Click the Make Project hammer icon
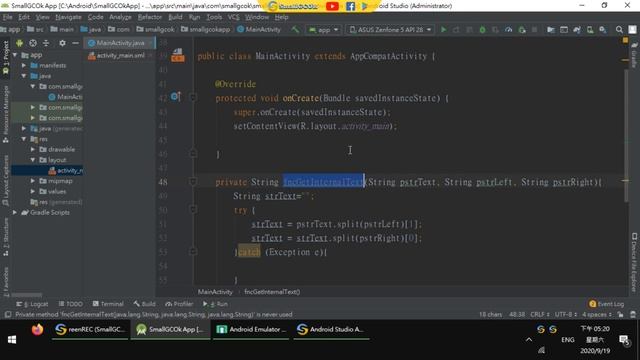Image resolution: width=640 pixels, height=360 pixels. click(295, 29)
